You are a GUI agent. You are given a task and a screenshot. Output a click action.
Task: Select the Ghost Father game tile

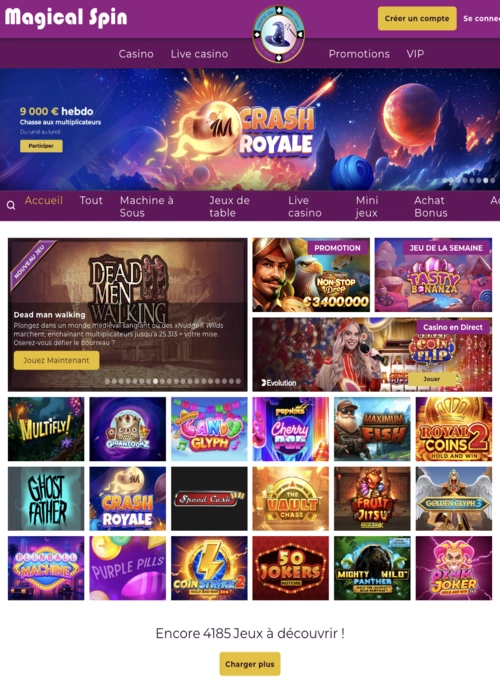46,499
